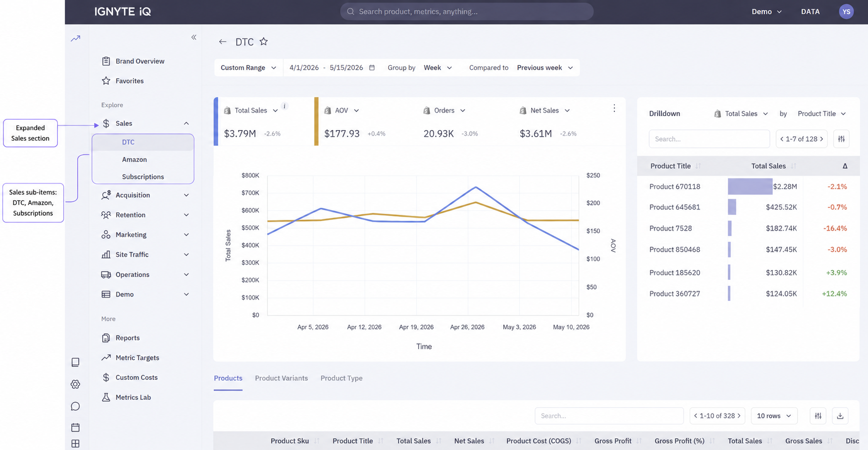The width and height of the screenshot is (868, 450).
Task: Click the Total Sales info icon
Action: (285, 106)
